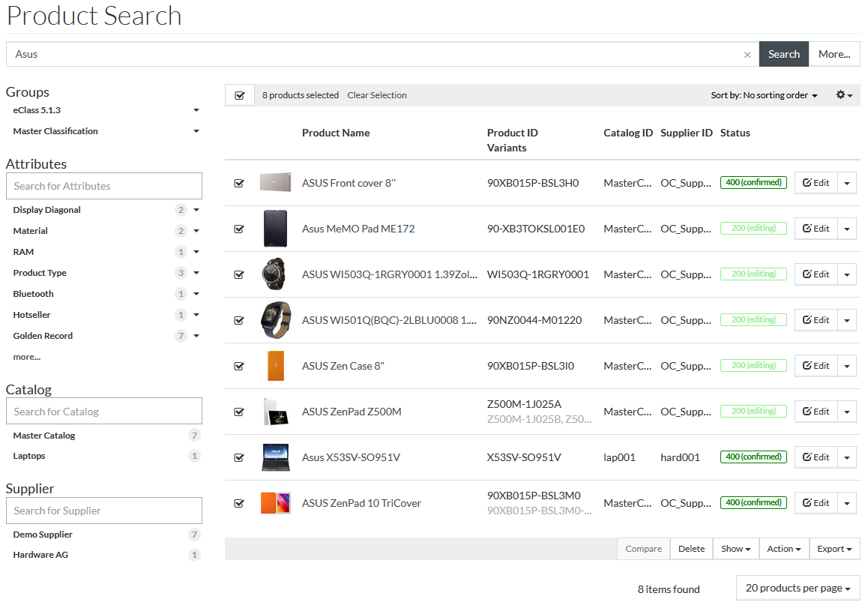The width and height of the screenshot is (868, 605).
Task: Expand the Material attribute filter
Action: click(196, 231)
